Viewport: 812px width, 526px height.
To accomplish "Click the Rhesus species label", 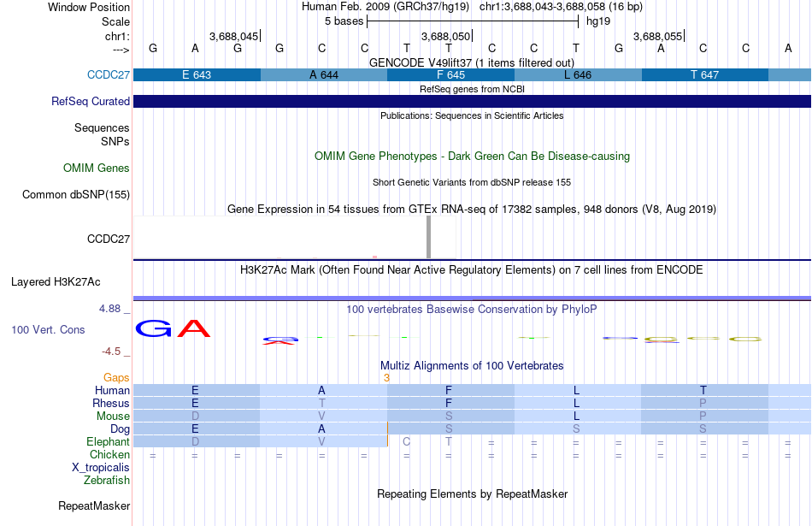I will (111, 403).
